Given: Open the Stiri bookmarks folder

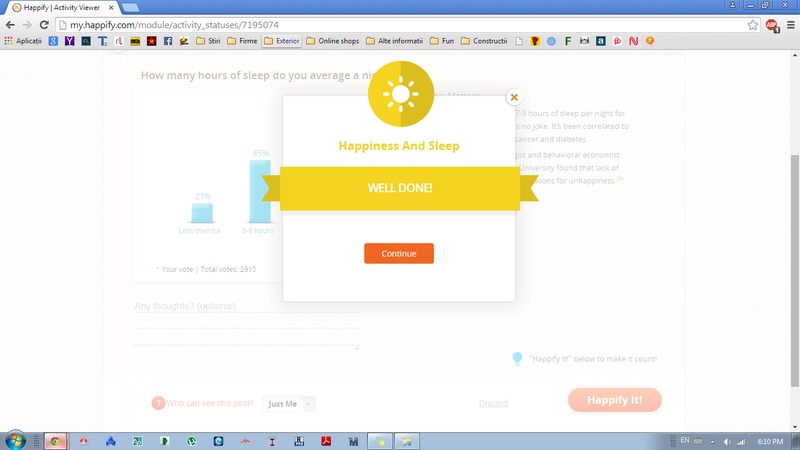Looking at the screenshot, I should [208, 41].
